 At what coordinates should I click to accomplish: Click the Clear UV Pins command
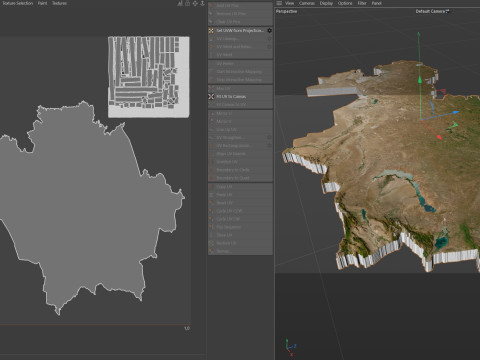click(240, 22)
